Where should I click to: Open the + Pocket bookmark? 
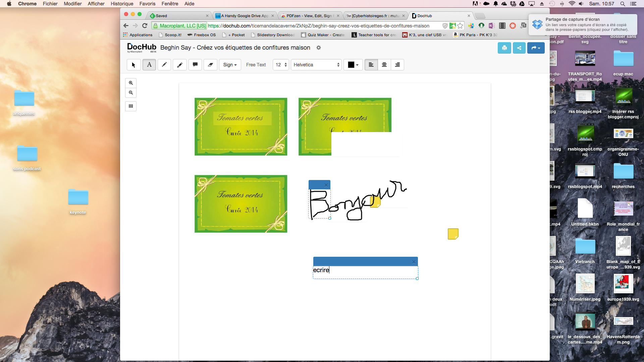pyautogui.click(x=233, y=35)
